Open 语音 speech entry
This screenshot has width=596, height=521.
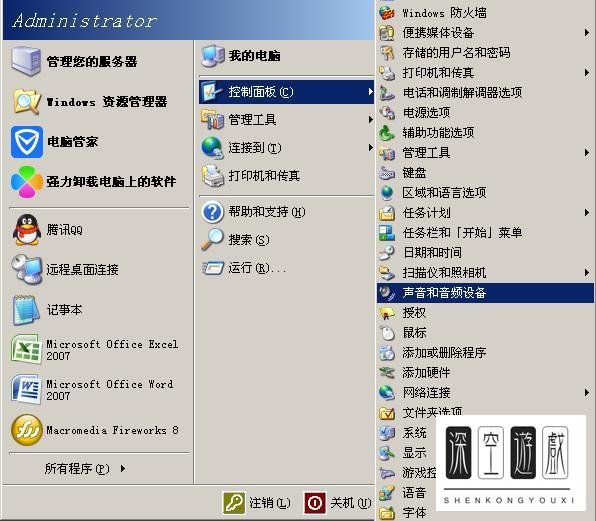414,493
